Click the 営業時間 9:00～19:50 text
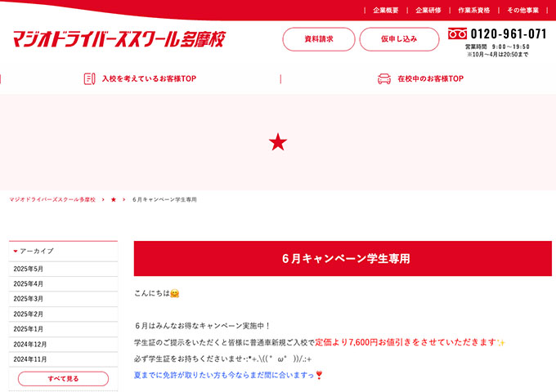Screen dimensions: 556x392 coord(497,47)
